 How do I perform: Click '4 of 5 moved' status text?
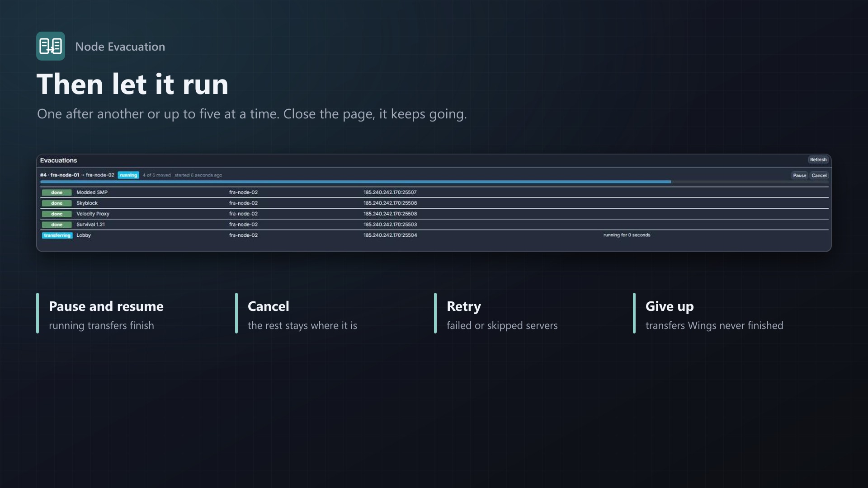tap(156, 175)
